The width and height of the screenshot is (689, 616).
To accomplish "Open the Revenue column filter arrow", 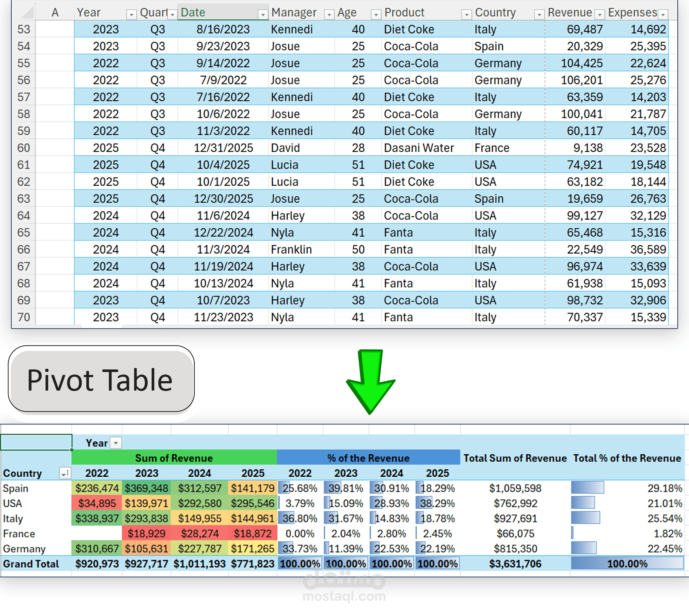I will click(600, 14).
